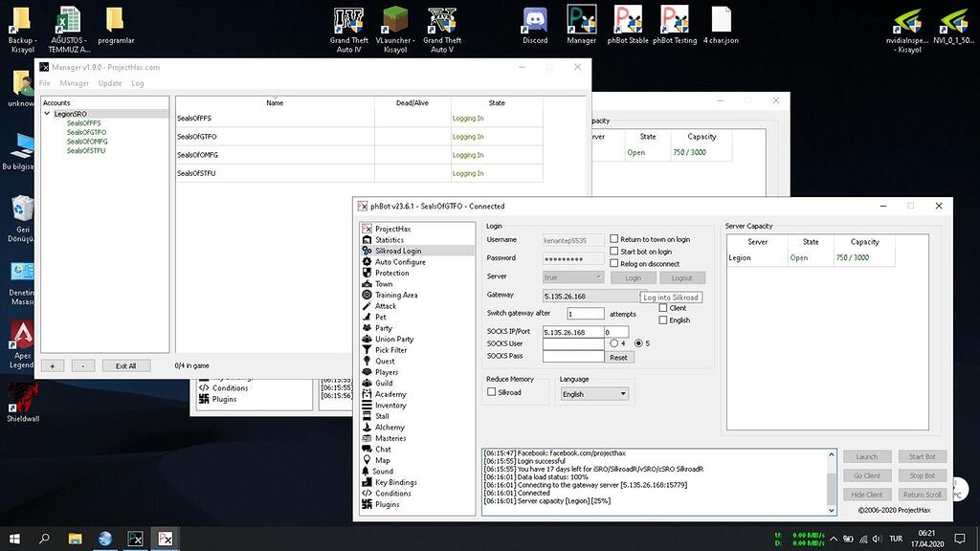Open phBot Stable desktop shortcut

tap(628, 25)
